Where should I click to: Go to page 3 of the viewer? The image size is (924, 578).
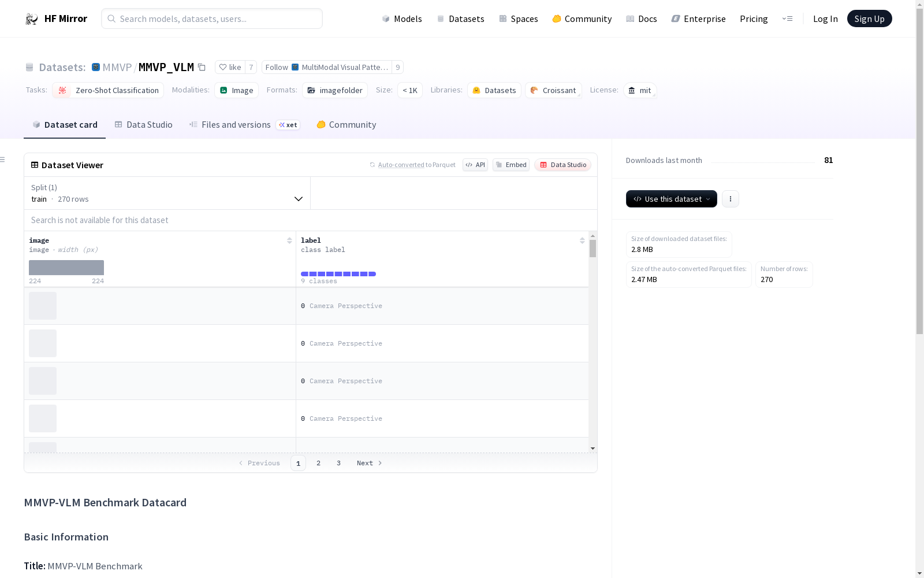click(x=338, y=463)
